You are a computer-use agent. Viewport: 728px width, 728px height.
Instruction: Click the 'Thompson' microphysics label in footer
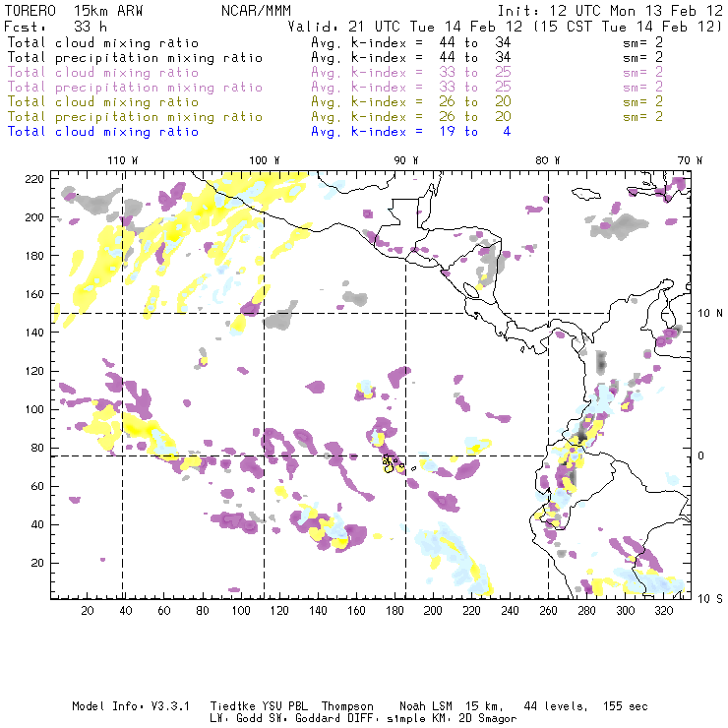pos(347,706)
